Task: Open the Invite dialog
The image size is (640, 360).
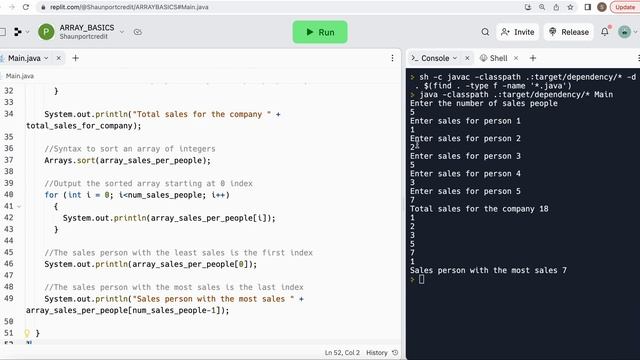Action: [518, 32]
